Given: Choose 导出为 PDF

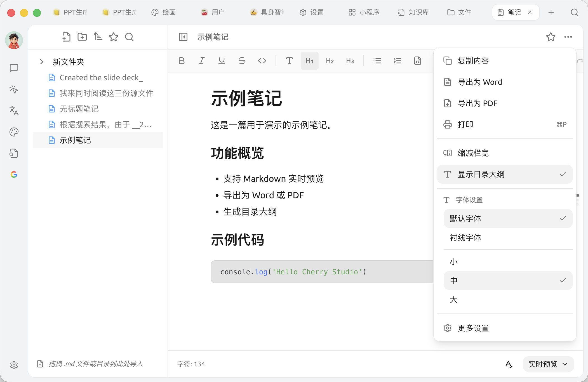Looking at the screenshot, I should [505, 103].
